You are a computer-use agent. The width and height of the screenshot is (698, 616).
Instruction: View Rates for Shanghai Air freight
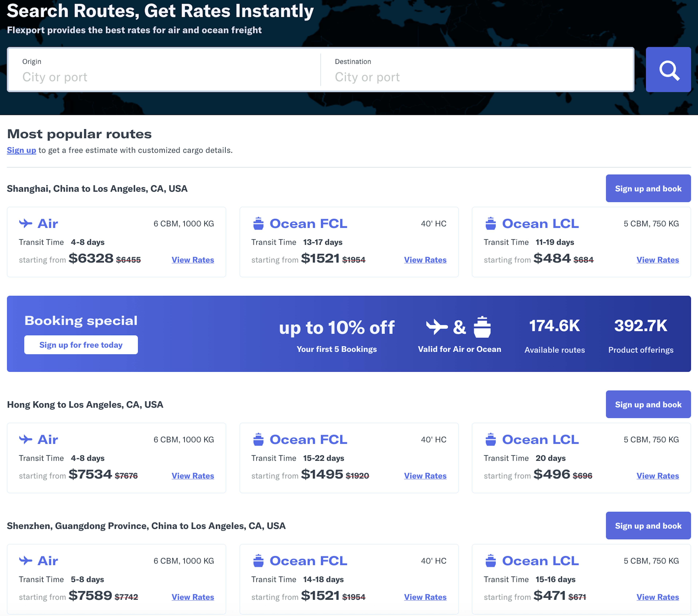coord(193,260)
